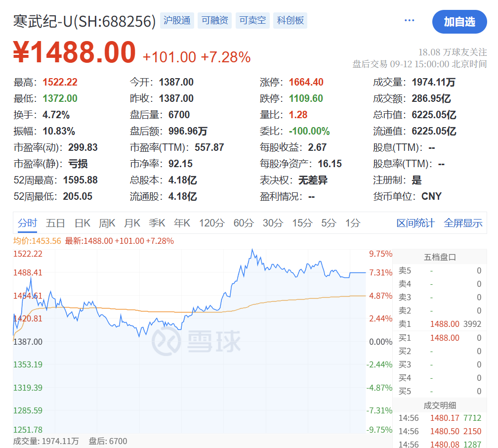Click the 买5 order book row
498x448 pixels.
[x=440, y=391]
